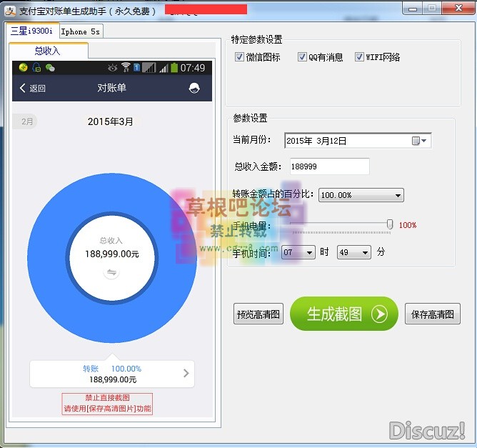Click the 2月 previous month button
Screen dimensions: 477x448
point(26,121)
